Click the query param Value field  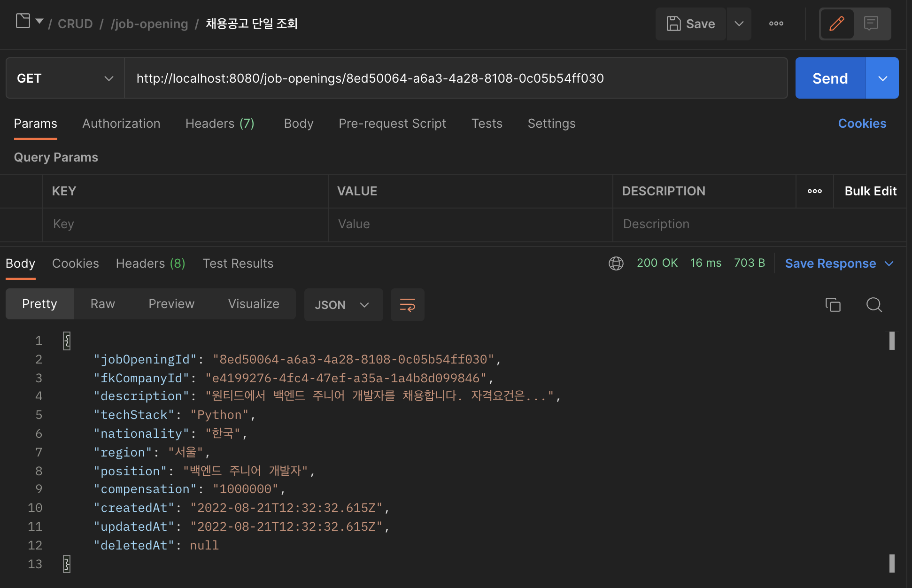coord(470,224)
